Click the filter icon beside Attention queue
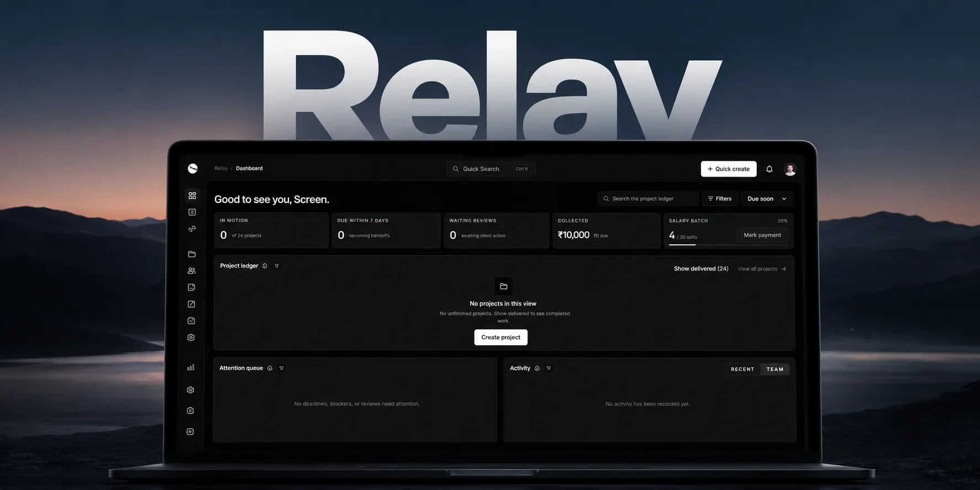 (281, 368)
